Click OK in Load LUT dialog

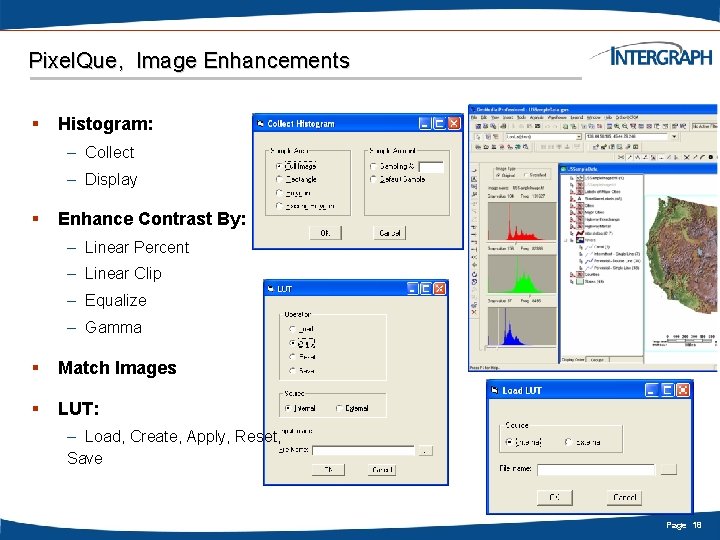pyautogui.click(x=555, y=497)
